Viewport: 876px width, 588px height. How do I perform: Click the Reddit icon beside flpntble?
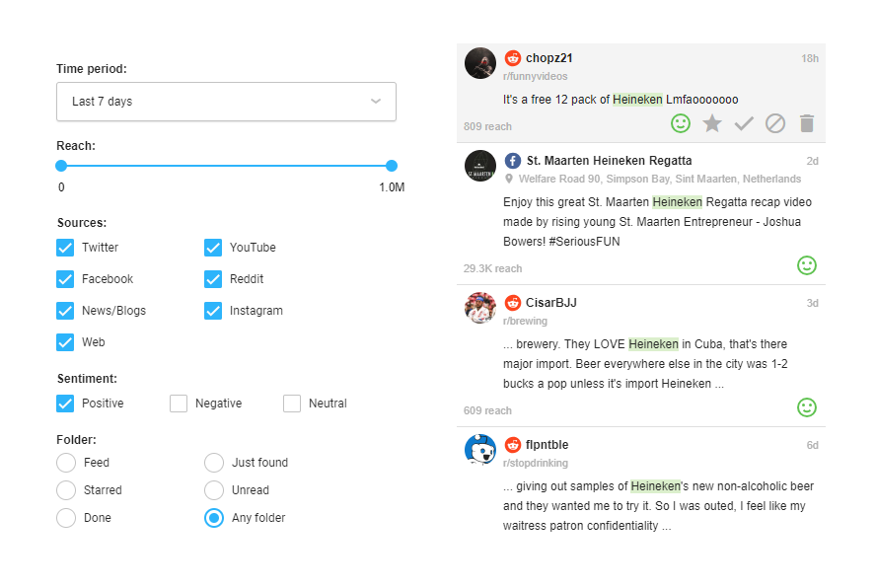(513, 445)
